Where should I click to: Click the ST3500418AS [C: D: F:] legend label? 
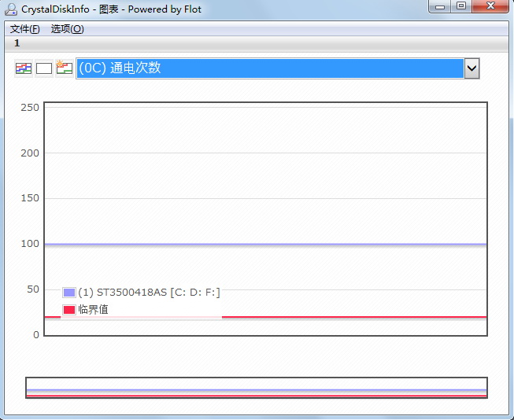[x=149, y=293]
